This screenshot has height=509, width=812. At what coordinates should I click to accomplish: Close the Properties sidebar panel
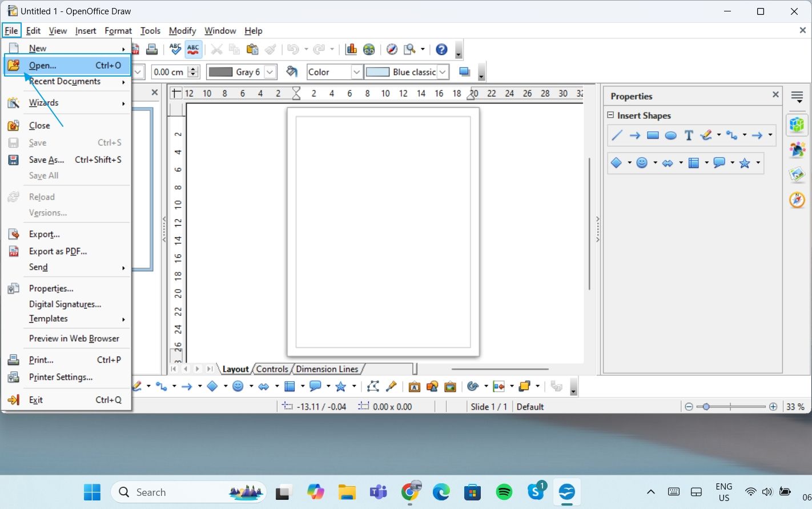point(775,95)
